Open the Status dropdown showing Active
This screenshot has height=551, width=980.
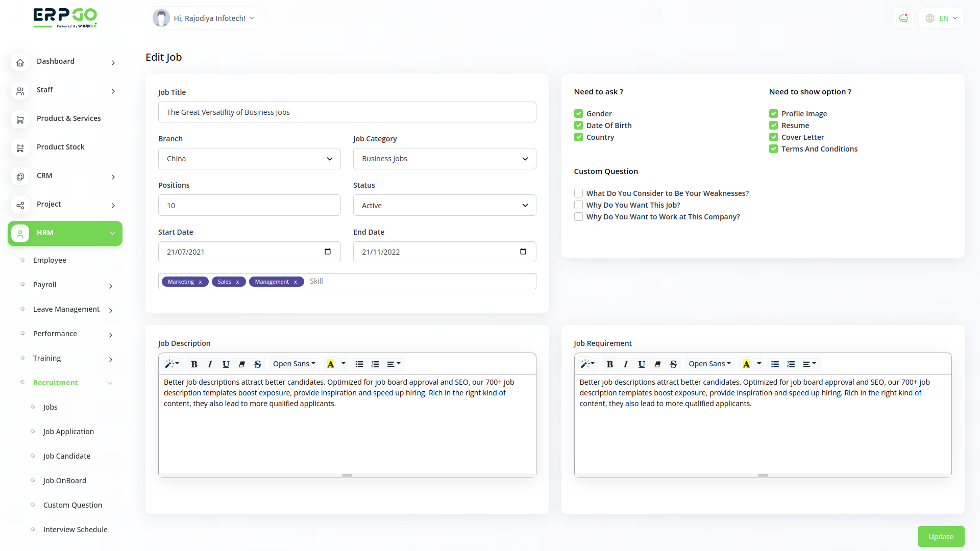coord(444,206)
